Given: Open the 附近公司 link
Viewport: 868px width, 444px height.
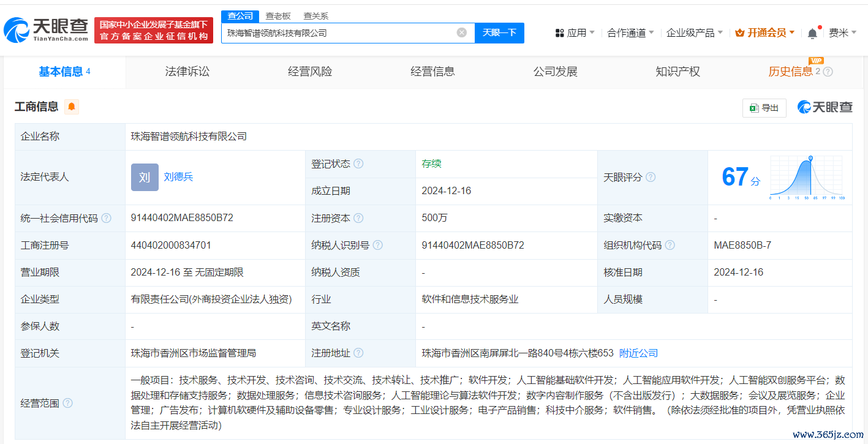Looking at the screenshot, I should coord(638,353).
